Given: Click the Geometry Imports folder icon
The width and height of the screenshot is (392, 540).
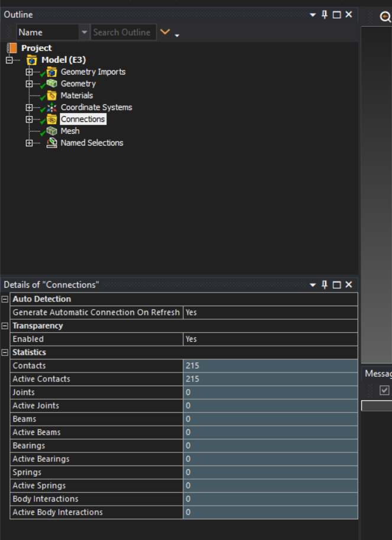Looking at the screenshot, I should [52, 72].
